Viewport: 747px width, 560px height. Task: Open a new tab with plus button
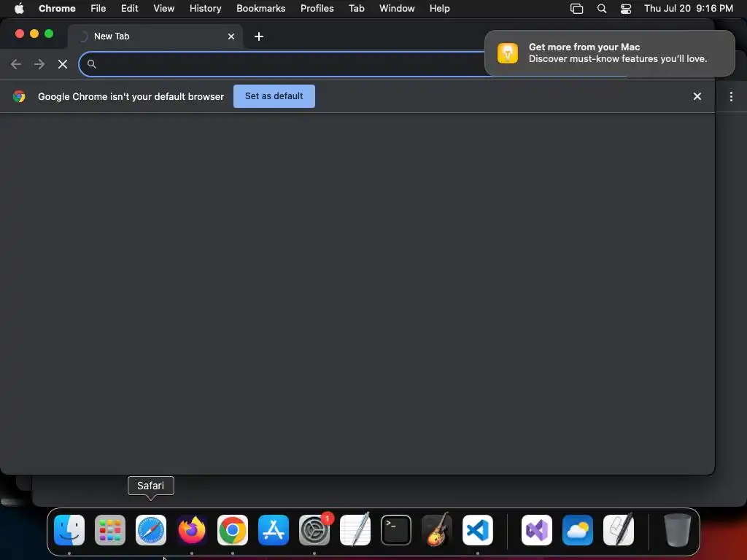[x=259, y=36]
